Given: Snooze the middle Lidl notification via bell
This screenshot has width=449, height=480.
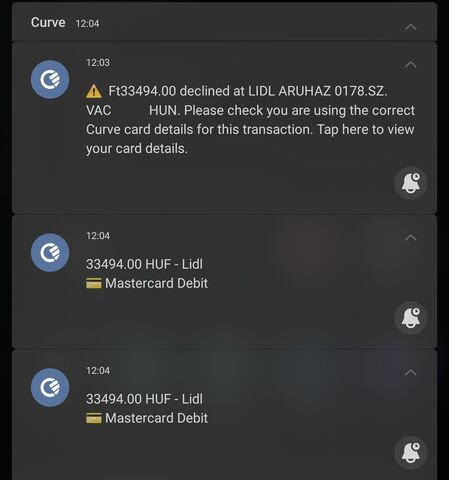Looking at the screenshot, I should (411, 318).
